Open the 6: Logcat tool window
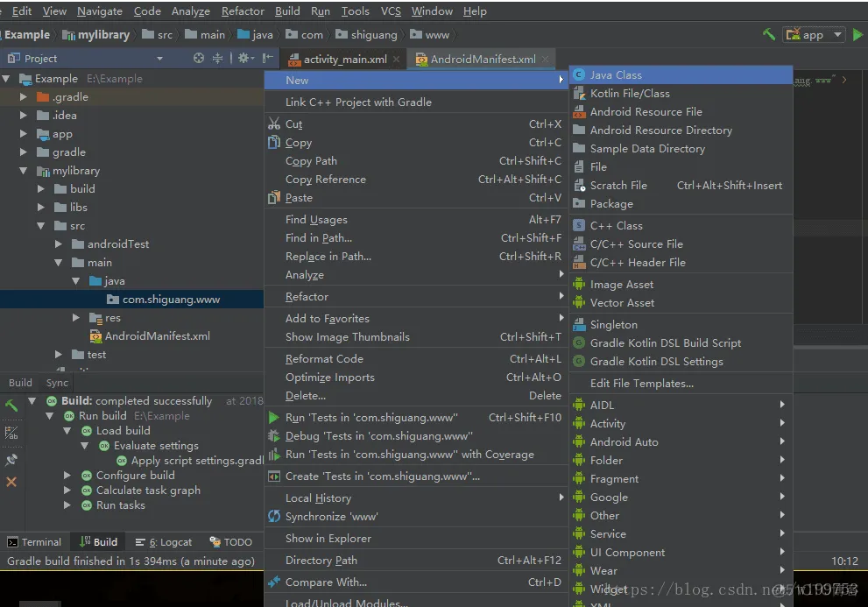 click(x=164, y=542)
